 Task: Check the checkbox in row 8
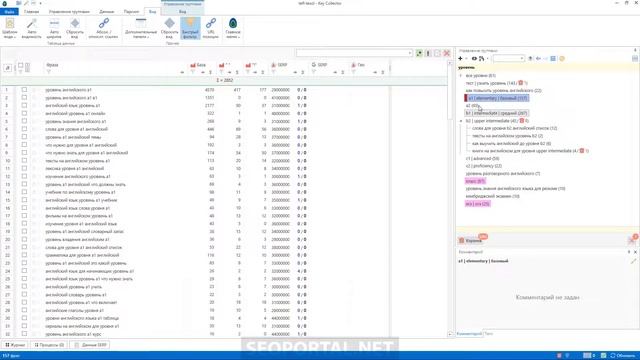pos(24,144)
